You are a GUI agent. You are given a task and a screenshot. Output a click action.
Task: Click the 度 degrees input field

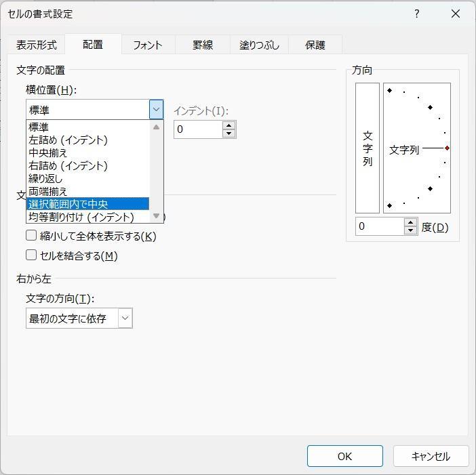point(380,226)
